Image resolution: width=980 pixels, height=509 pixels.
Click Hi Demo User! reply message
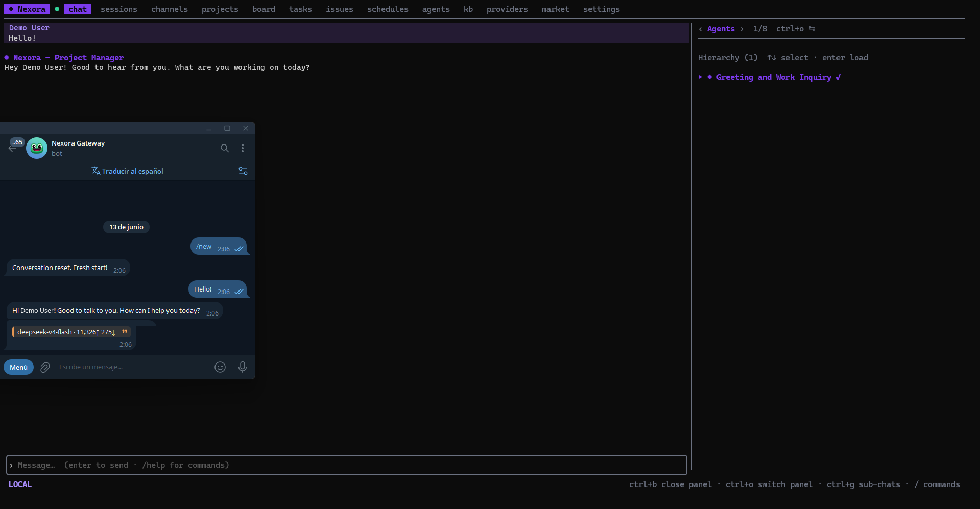[115, 311]
